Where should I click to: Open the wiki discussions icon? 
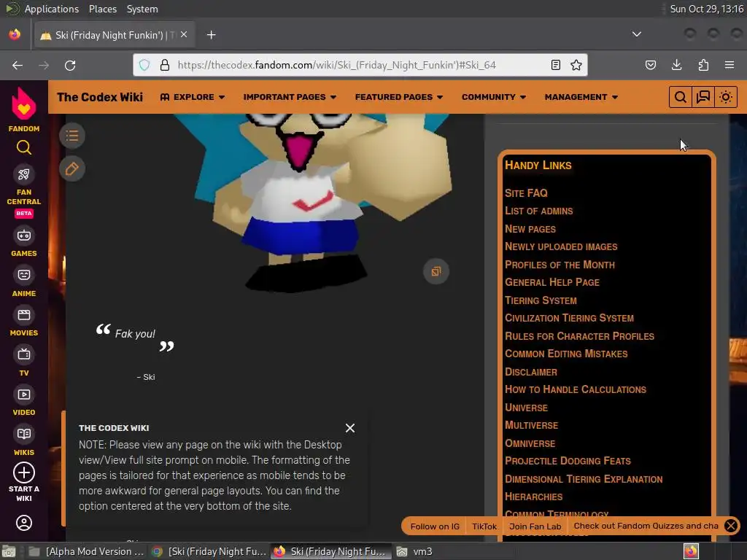pos(703,97)
